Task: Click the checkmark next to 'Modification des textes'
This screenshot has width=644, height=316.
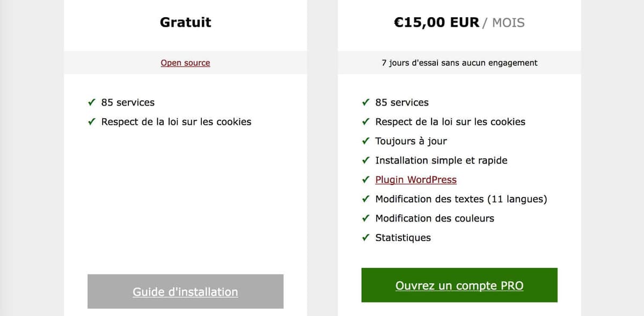Action: click(367, 199)
